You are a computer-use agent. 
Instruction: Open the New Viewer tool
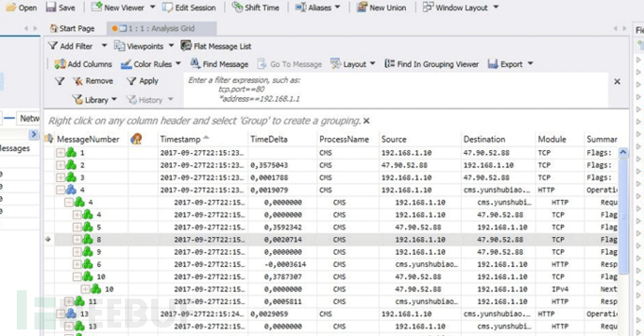pos(118,7)
